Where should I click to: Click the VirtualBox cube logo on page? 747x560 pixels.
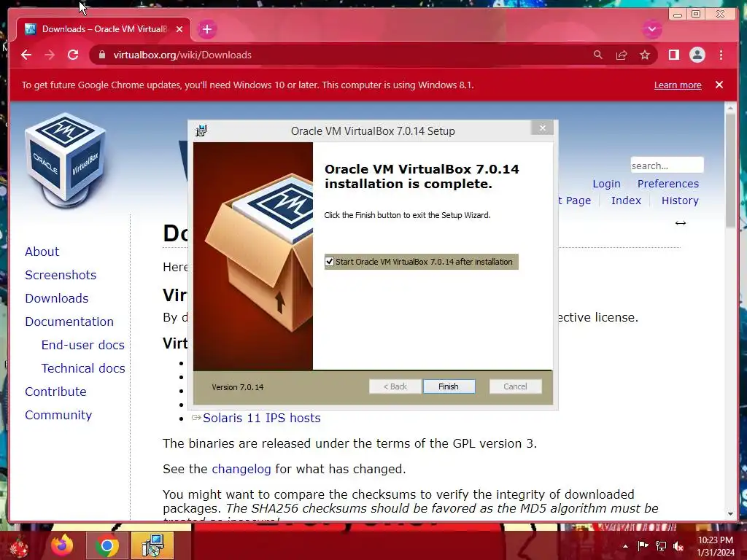coord(66,160)
